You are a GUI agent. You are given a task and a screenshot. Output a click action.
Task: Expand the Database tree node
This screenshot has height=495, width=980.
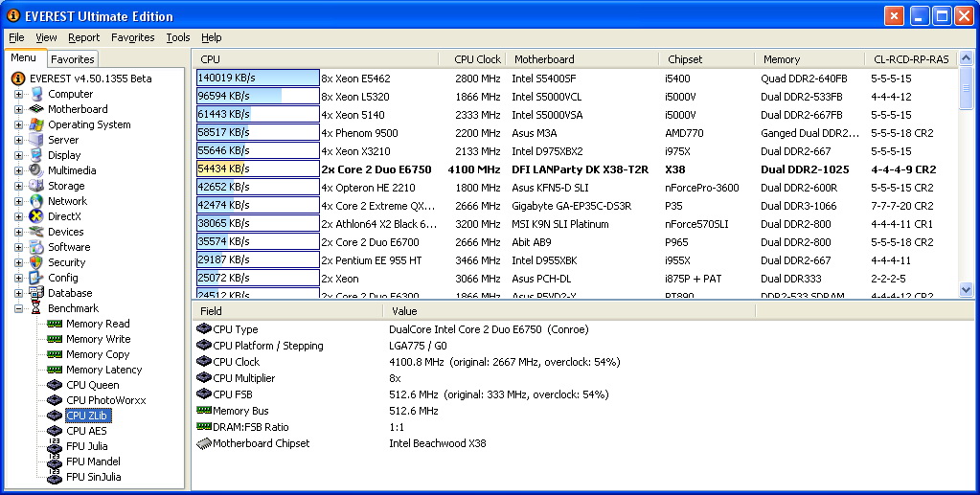(19, 293)
